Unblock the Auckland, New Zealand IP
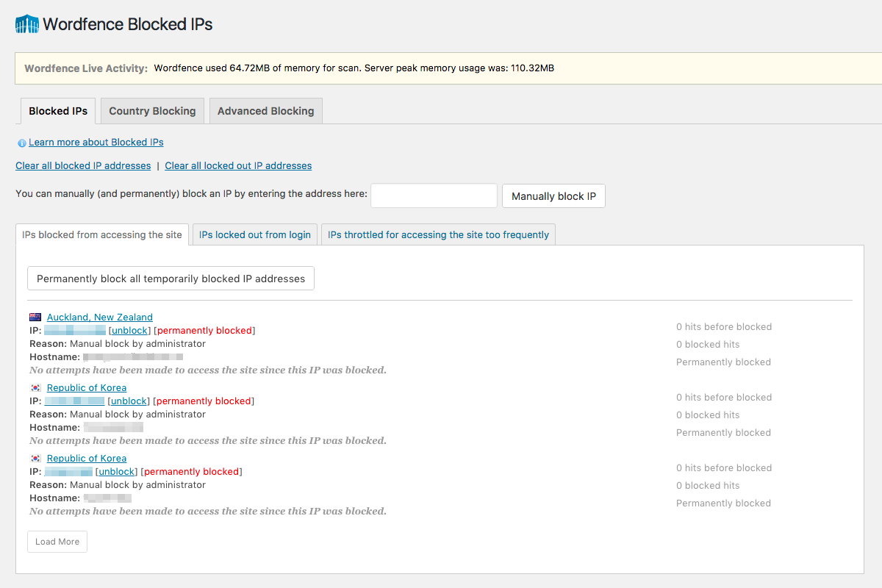This screenshot has height=588, width=882. click(129, 331)
